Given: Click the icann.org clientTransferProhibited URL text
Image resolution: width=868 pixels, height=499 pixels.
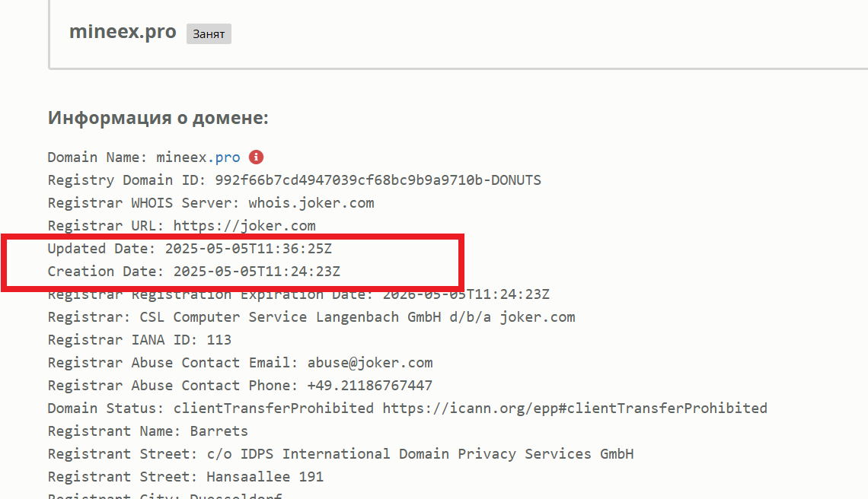Looking at the screenshot, I should point(575,408).
